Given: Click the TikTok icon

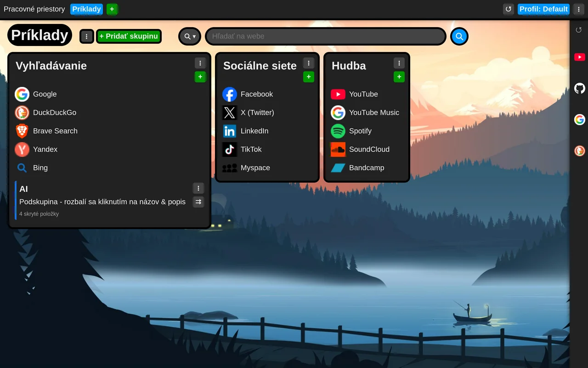Looking at the screenshot, I should coord(230,149).
